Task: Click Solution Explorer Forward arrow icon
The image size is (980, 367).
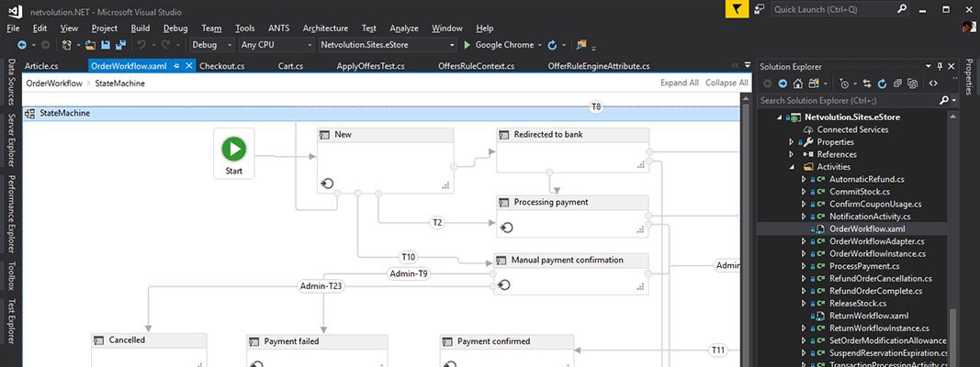Action: click(x=783, y=83)
